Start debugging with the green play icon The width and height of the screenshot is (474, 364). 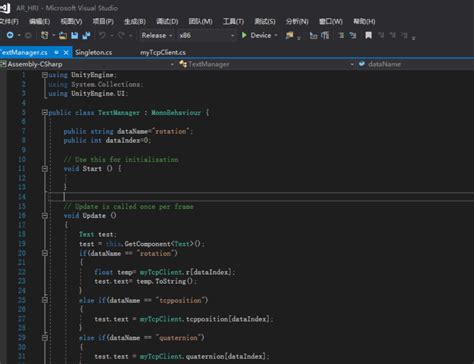coord(244,35)
